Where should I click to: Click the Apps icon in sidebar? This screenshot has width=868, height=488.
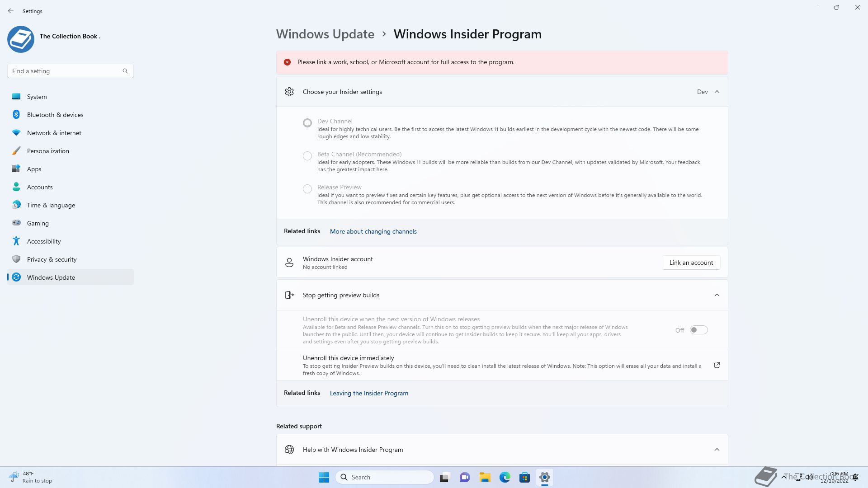(16, 169)
